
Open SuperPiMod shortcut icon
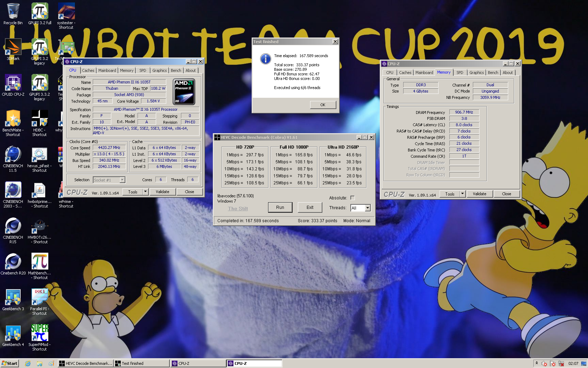tap(40, 338)
